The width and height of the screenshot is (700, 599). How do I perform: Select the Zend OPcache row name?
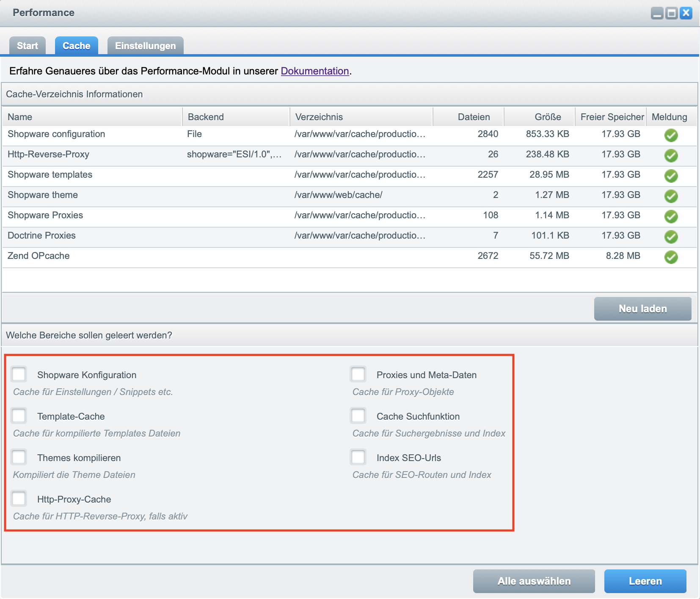pyautogui.click(x=39, y=256)
